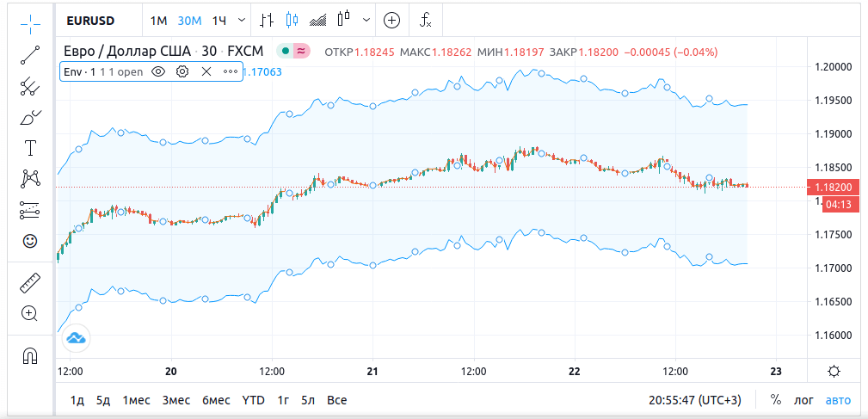Click the Zoom In magnifier tool
Image resolution: width=868 pixels, height=419 pixels.
[x=30, y=314]
